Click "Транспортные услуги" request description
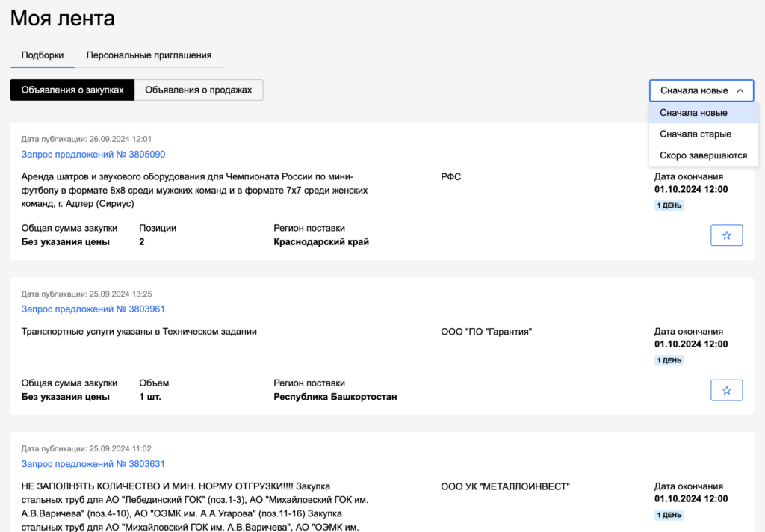765x532 pixels. click(139, 332)
